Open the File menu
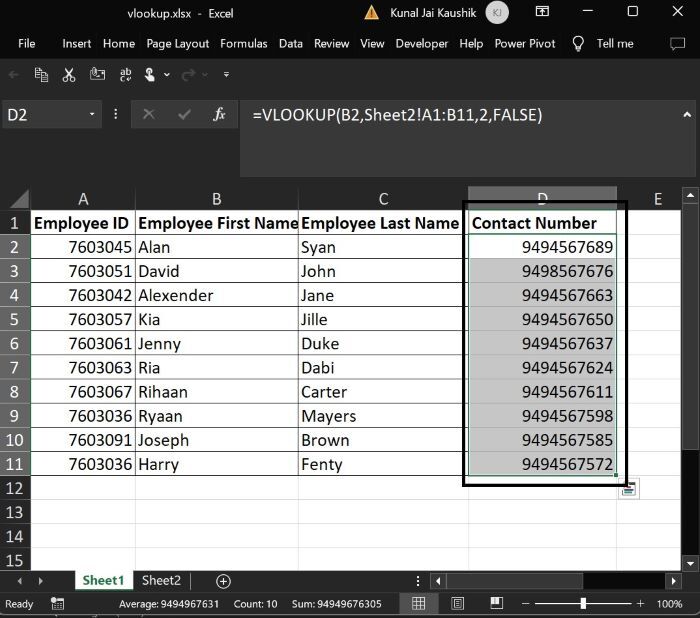 (x=27, y=43)
